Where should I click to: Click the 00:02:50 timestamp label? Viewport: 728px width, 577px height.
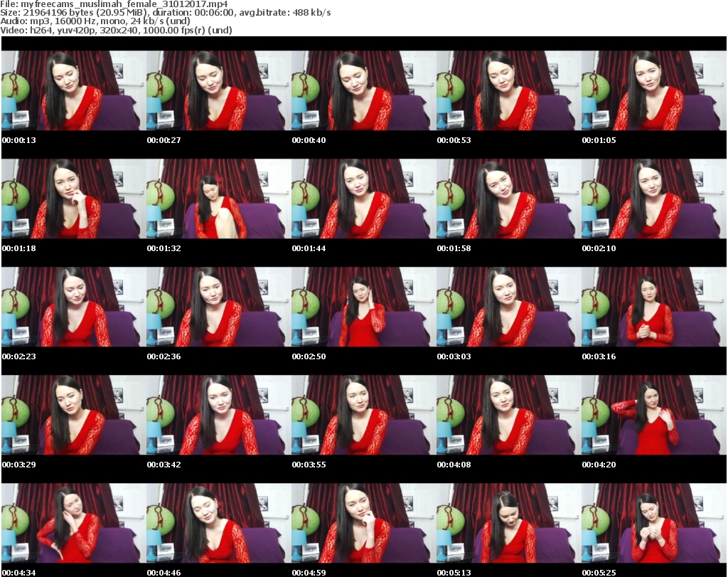[309, 356]
